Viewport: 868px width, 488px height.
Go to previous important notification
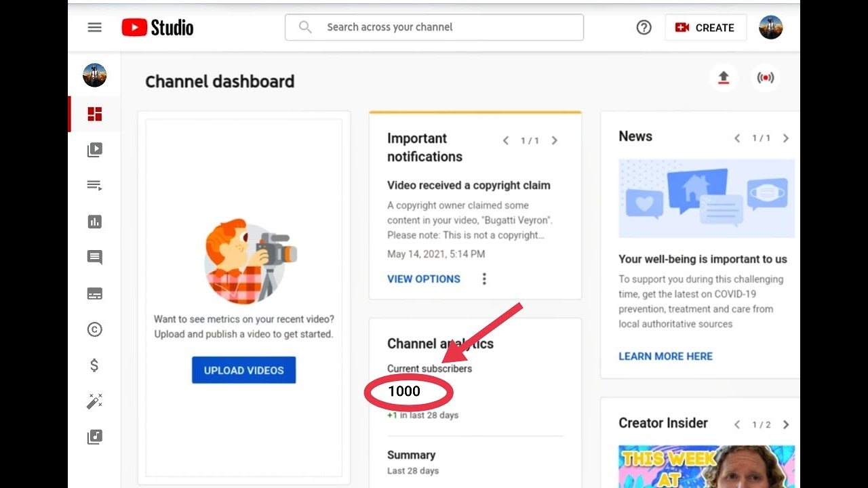coord(505,140)
